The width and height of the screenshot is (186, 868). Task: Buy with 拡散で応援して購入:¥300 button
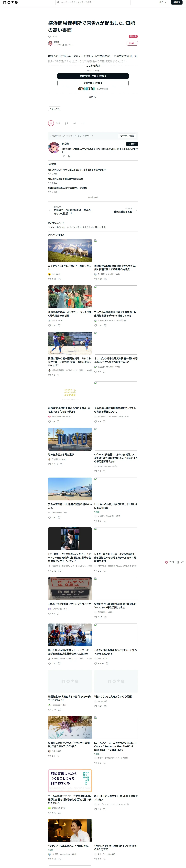pyautogui.click(x=93, y=76)
